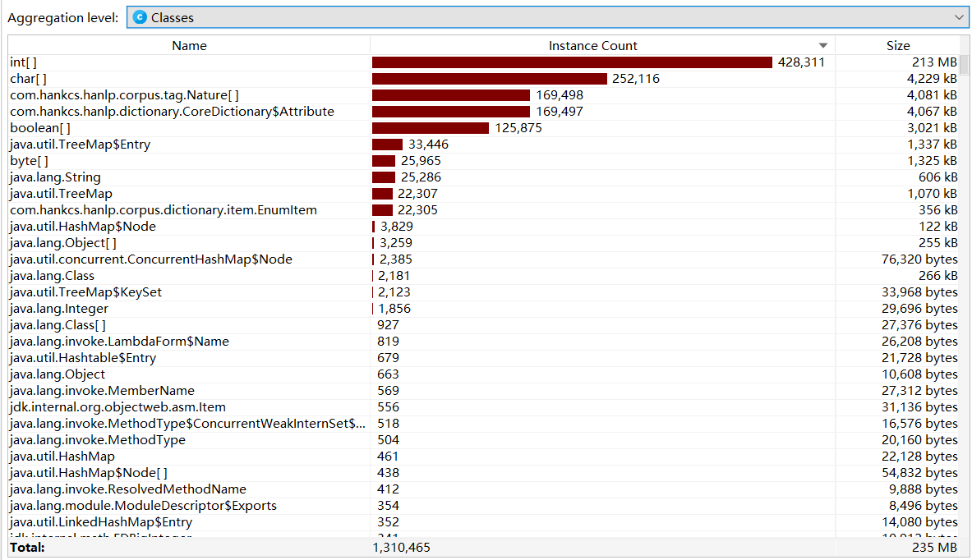Click the vertical scrollbar thumb

[x=965, y=64]
